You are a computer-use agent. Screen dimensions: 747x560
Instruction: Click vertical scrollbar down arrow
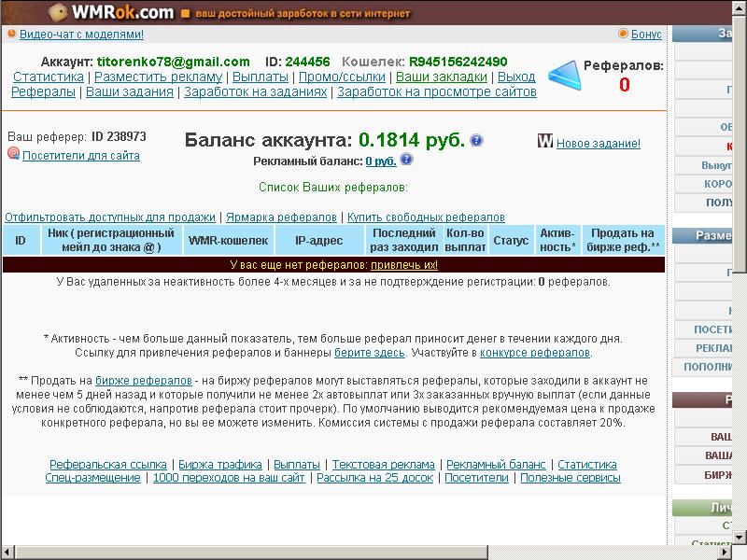(x=740, y=538)
